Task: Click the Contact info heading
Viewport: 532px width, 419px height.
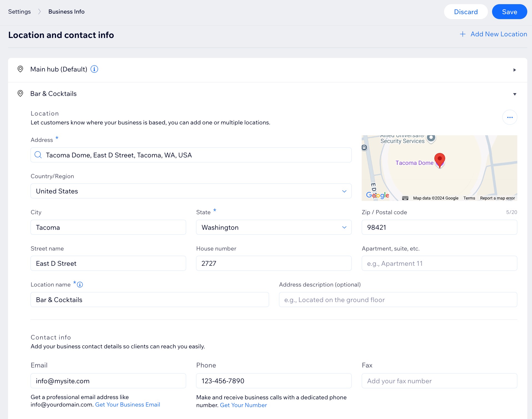Action: (51, 337)
